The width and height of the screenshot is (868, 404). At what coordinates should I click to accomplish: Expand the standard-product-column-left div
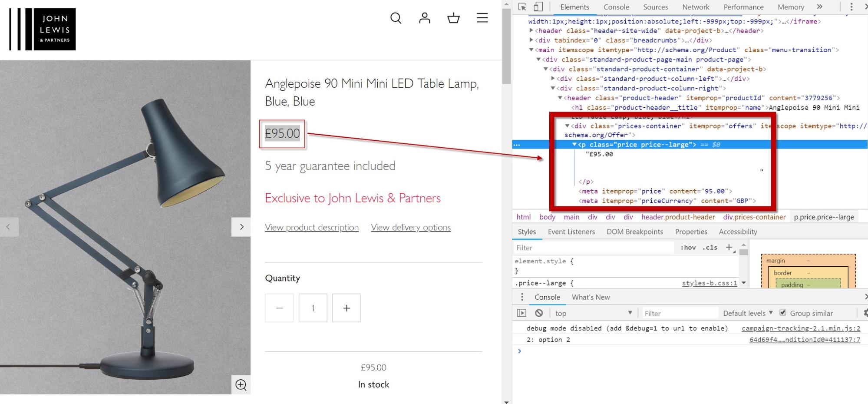click(x=553, y=79)
